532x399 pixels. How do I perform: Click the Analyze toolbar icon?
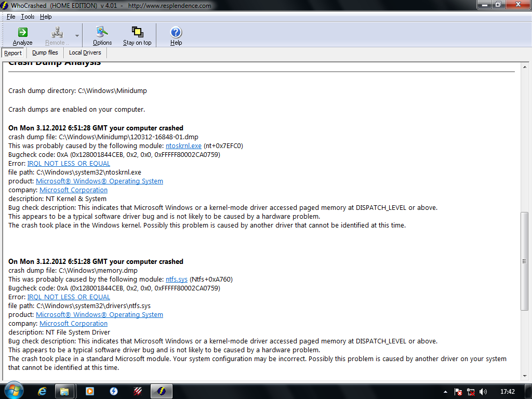click(22, 36)
